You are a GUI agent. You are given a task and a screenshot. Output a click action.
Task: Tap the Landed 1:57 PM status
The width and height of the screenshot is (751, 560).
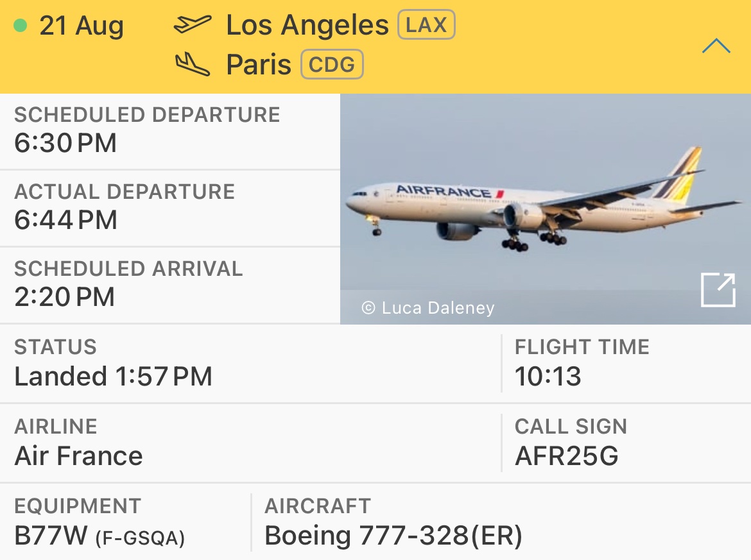(x=113, y=376)
